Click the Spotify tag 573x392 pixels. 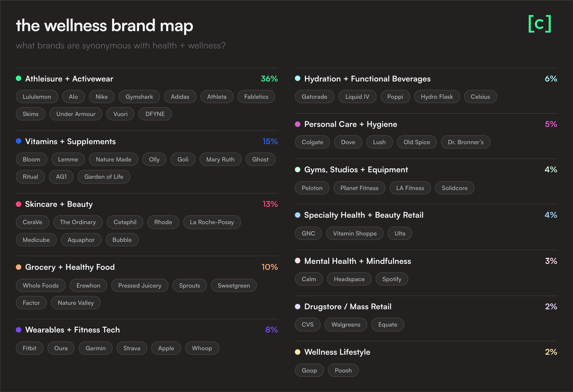[x=392, y=279]
